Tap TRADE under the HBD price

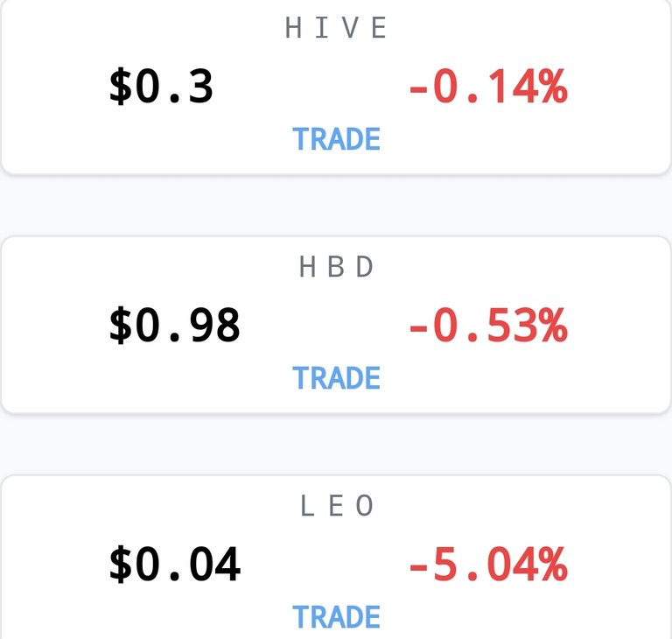pyautogui.click(x=336, y=378)
